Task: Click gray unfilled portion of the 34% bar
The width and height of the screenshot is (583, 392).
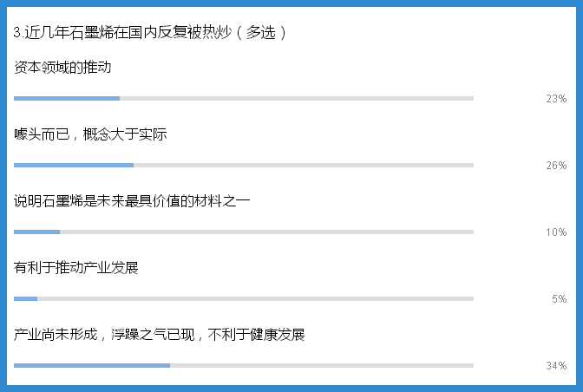Action: coord(322,365)
